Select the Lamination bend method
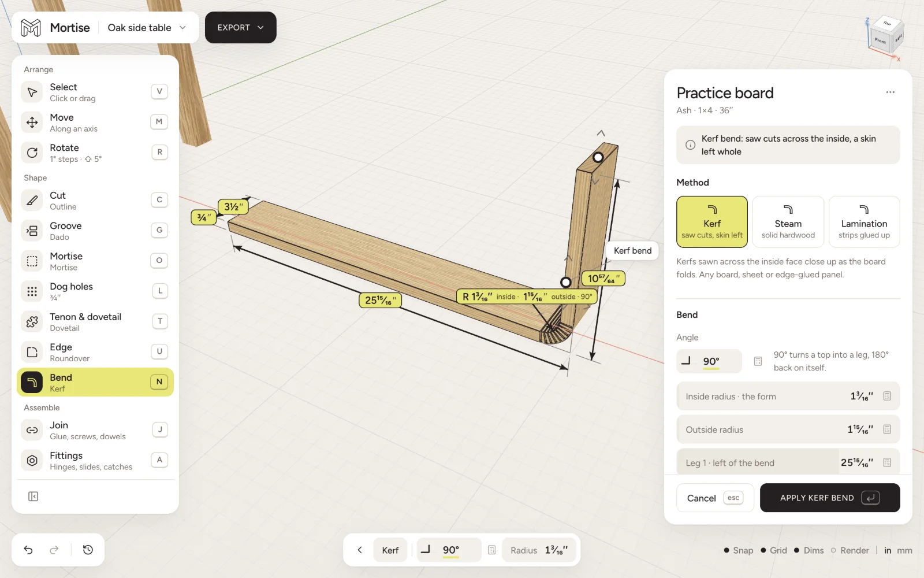Viewport: 924px width, 578px height. click(864, 222)
